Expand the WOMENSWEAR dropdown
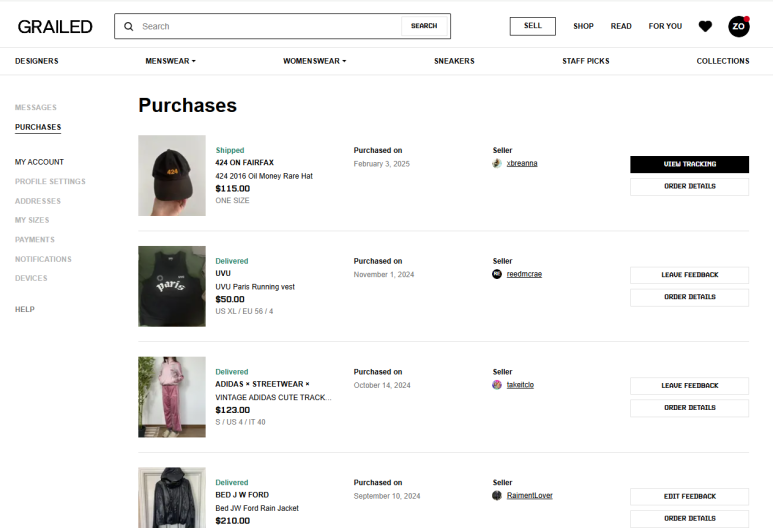The width and height of the screenshot is (773, 528). [x=314, y=61]
